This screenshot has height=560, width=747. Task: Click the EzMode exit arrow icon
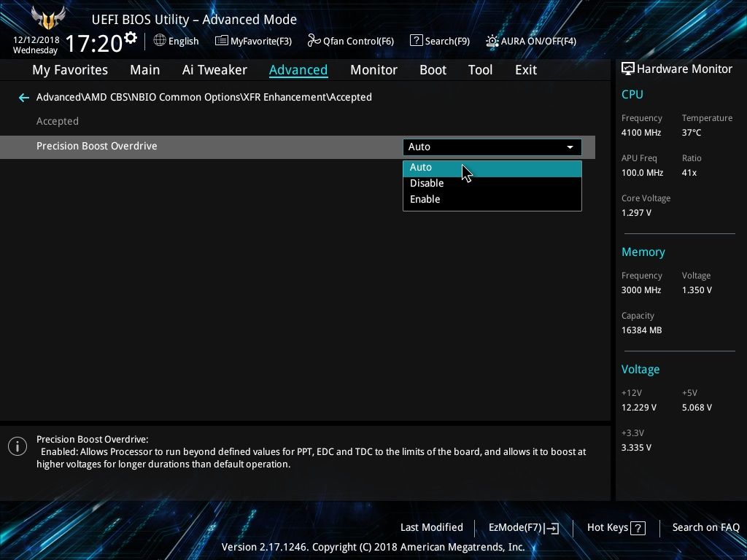551,528
